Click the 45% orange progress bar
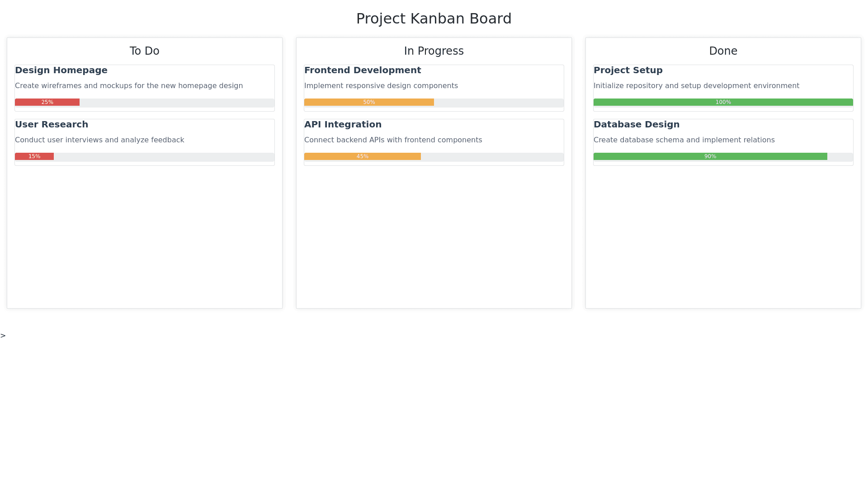868x488 pixels. click(x=362, y=157)
